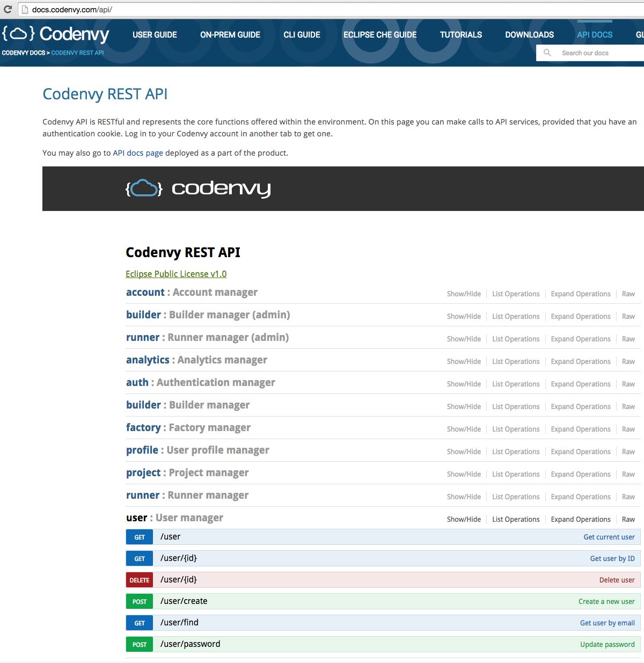Click the codenvy cloud logo in dark banner
Image resolution: width=644 pixels, height=663 pixels.
coord(198,188)
